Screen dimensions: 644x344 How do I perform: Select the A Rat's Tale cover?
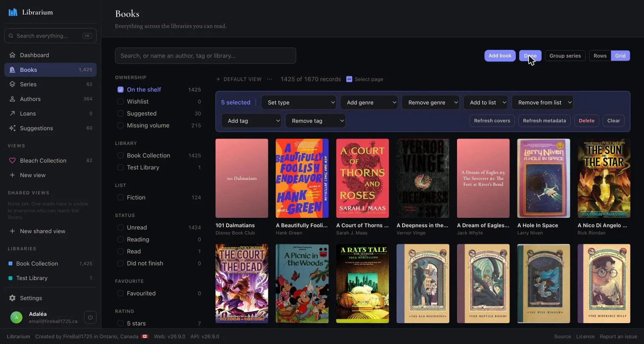[362, 283]
